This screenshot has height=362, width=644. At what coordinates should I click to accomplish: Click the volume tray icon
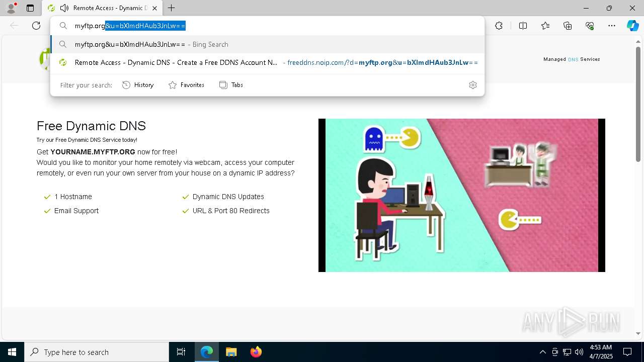(x=579, y=352)
